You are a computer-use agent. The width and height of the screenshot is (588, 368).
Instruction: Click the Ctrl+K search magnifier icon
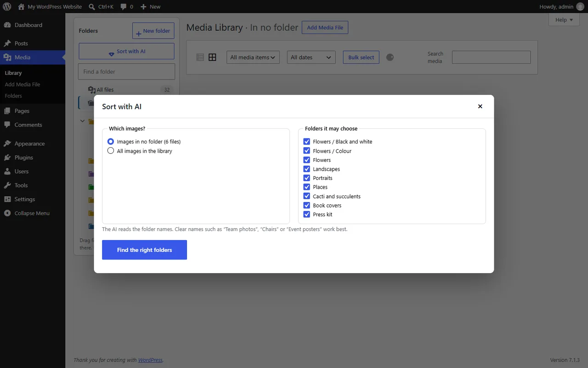coord(92,6)
